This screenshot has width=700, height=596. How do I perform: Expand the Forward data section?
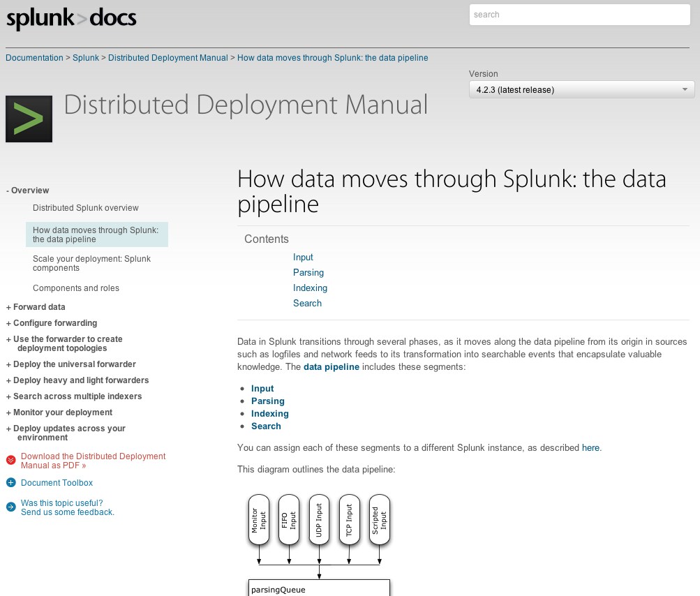[x=36, y=306]
